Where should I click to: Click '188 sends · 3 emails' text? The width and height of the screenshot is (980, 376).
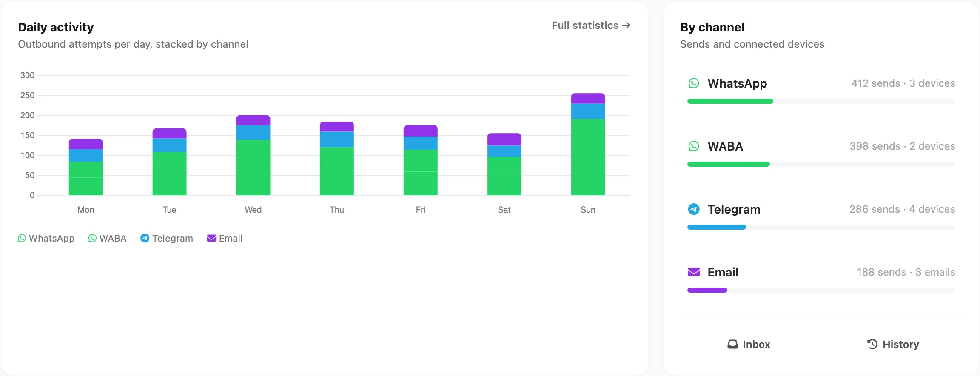click(x=906, y=272)
